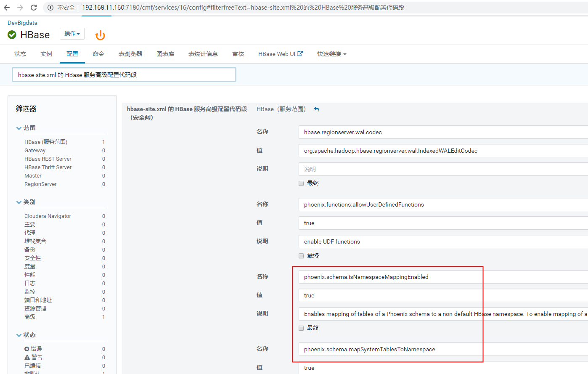Filter by 端口和地址 category
Screen dimensions: 588x374
[x=38, y=300]
